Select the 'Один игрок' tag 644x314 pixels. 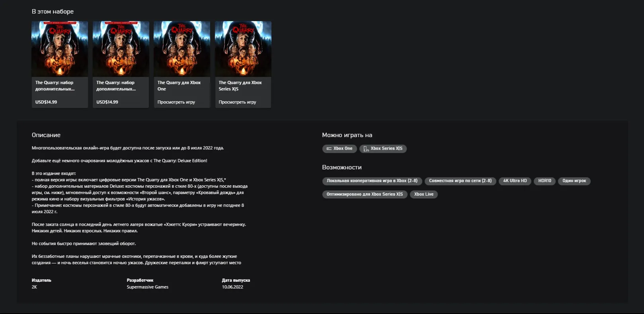574,181
